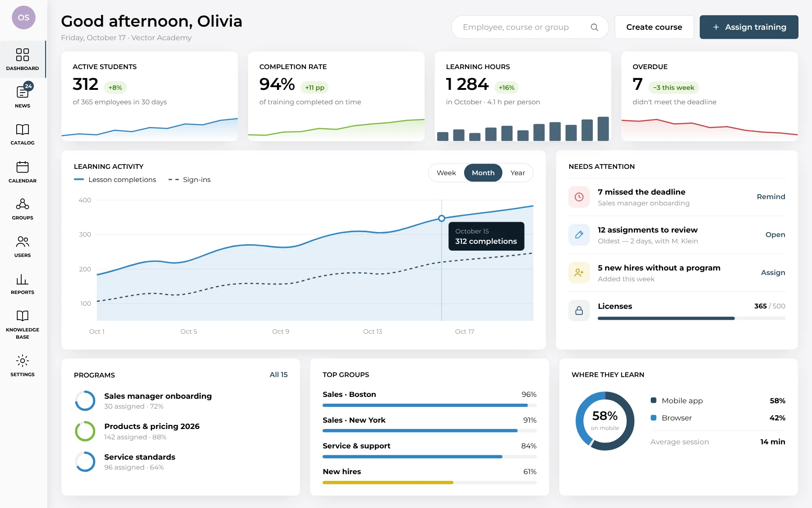Click the employee, course or group search field
This screenshot has height=508, width=812.
coord(530,27)
